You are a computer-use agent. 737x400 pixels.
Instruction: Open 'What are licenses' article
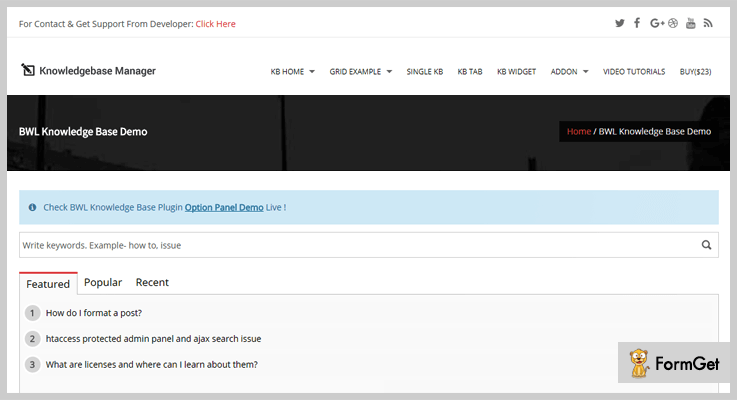pyautogui.click(x=151, y=365)
